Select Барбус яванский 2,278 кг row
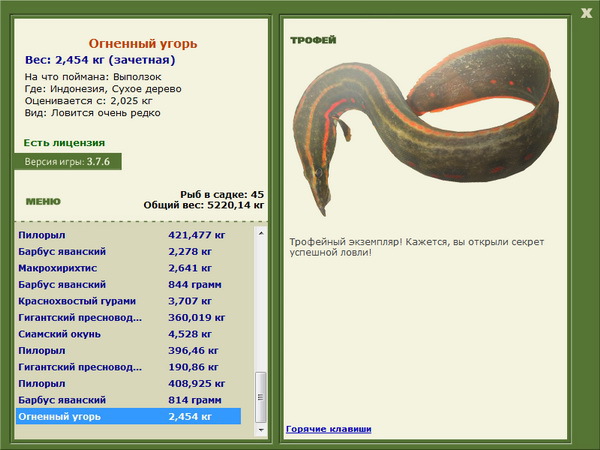 tap(129, 251)
